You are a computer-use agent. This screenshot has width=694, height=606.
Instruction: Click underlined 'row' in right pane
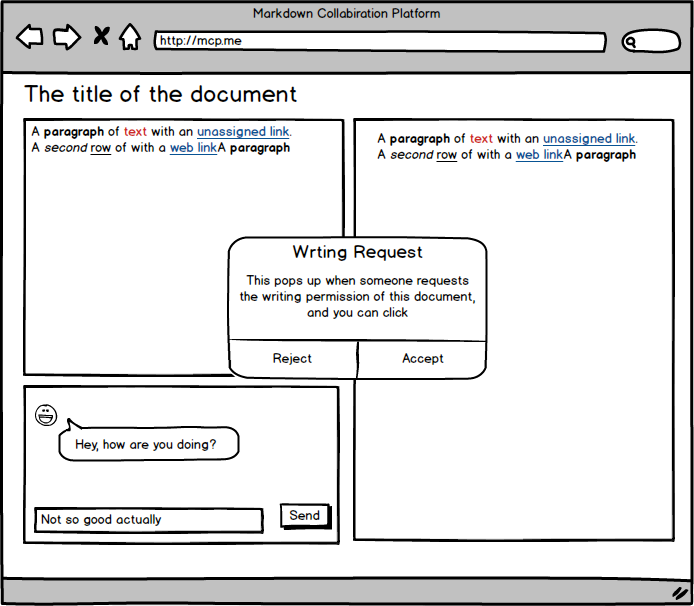pyautogui.click(x=446, y=155)
